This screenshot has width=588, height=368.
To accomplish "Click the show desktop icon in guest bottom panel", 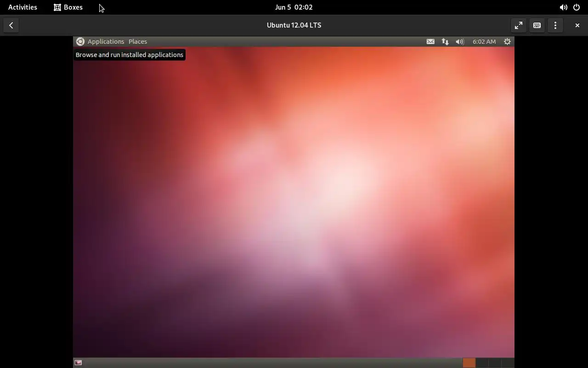I will [79, 362].
